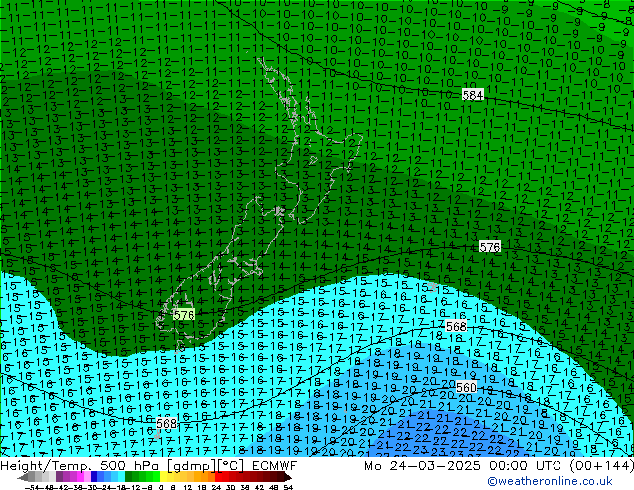634x490 pixels.
Task: Click the (00+144) forecast offset text
Action: pos(602,466)
